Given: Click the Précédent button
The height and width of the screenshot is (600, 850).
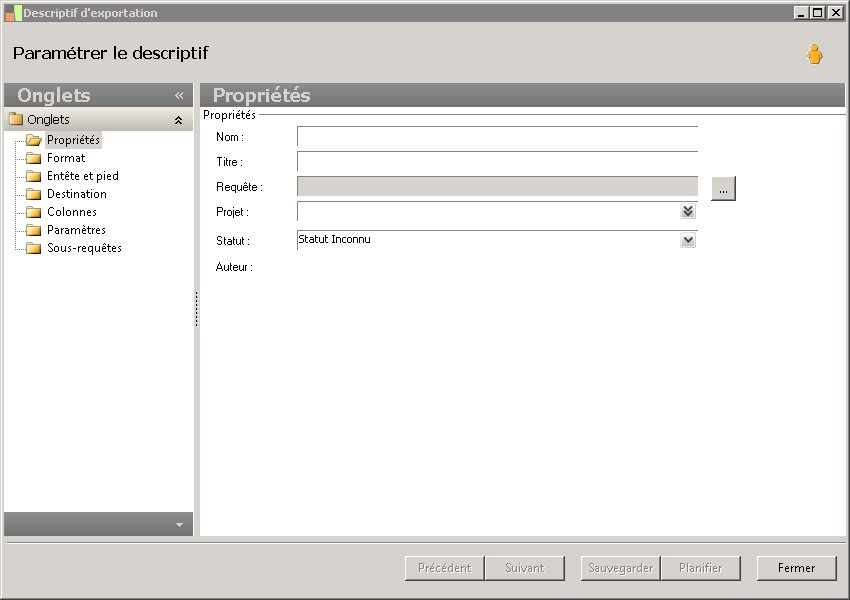Looking at the screenshot, I should pyautogui.click(x=445, y=568).
